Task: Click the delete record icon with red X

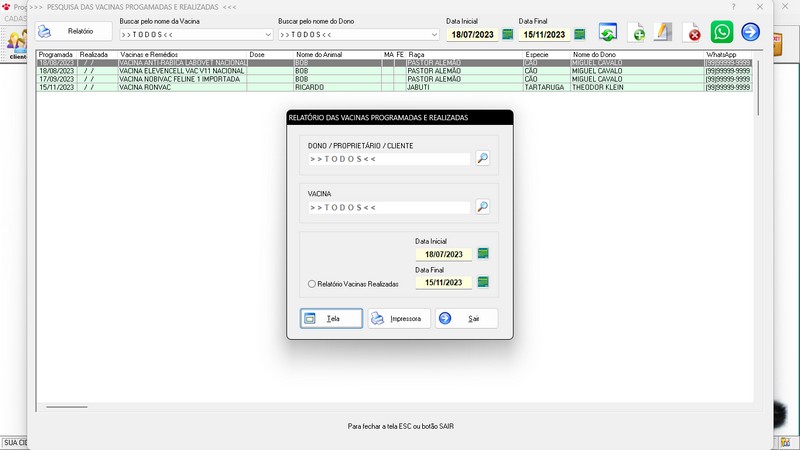Action: pyautogui.click(x=692, y=32)
